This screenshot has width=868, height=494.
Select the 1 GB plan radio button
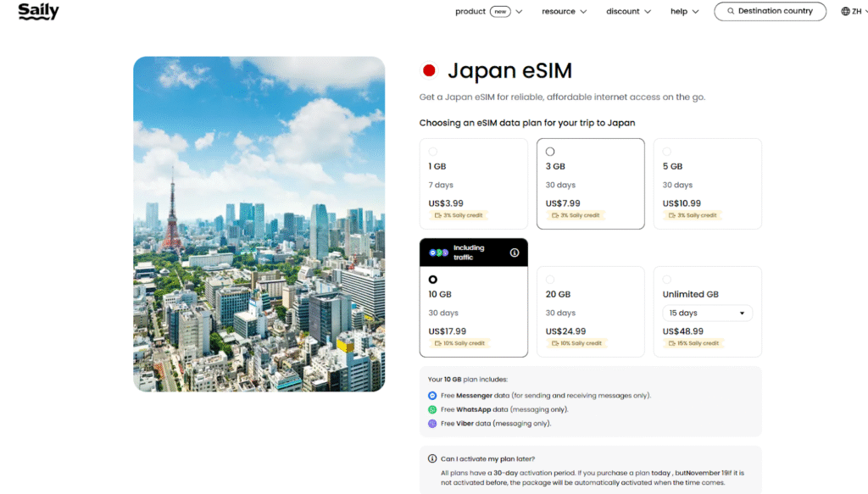click(433, 152)
